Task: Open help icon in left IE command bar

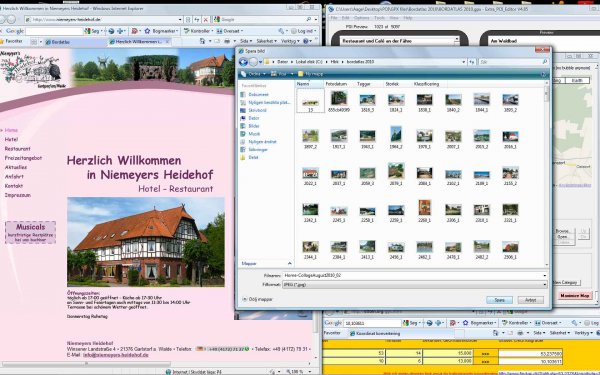Action: click(x=306, y=41)
